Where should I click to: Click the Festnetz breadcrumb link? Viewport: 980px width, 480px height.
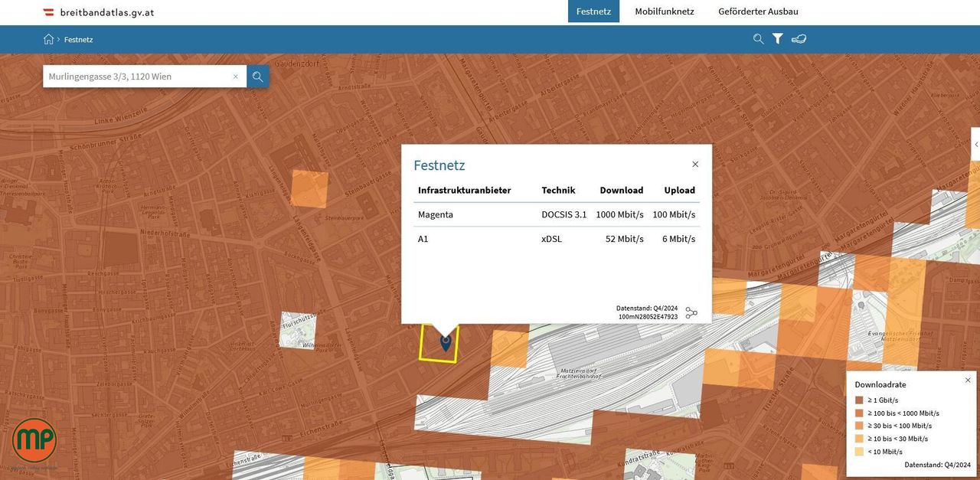coord(78,39)
